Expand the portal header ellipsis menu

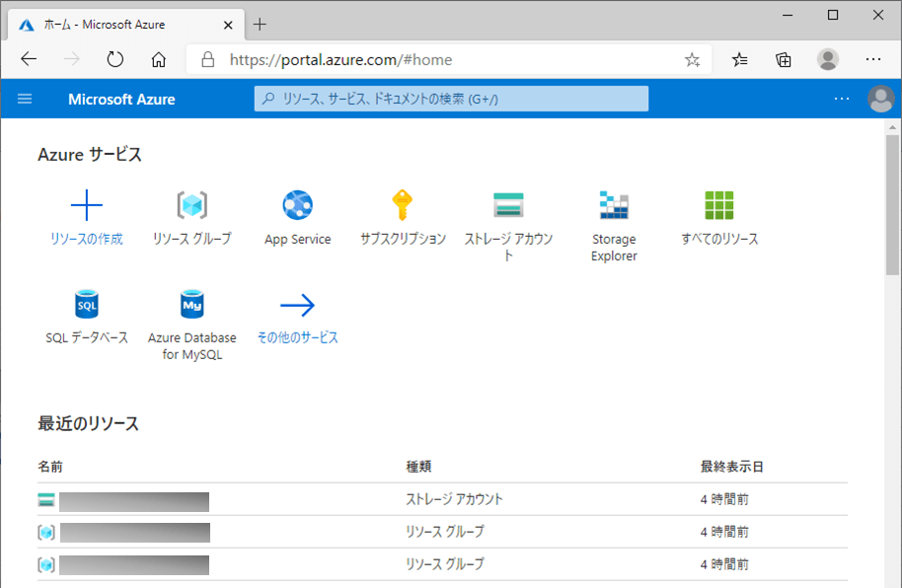coord(841,99)
